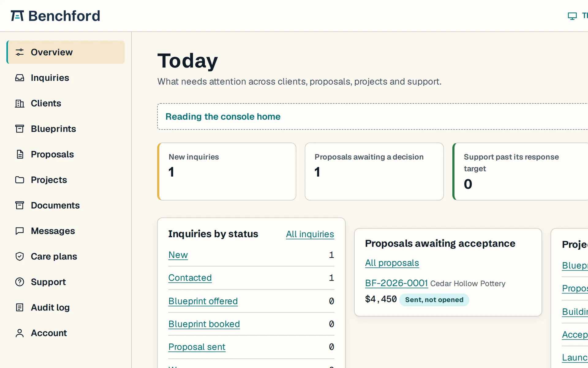Go to the Clients menu label
The width and height of the screenshot is (588, 368).
click(x=46, y=103)
